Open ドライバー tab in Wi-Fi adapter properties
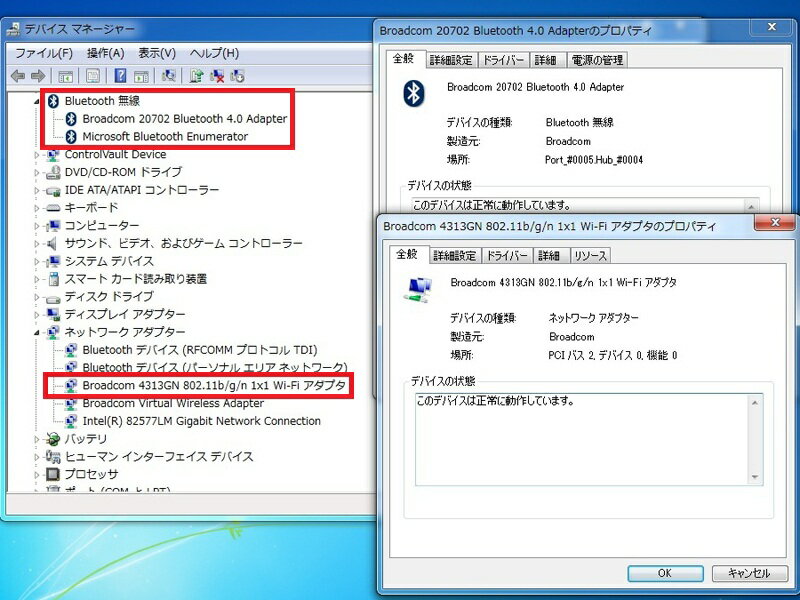The height and width of the screenshot is (600, 800). pyautogui.click(x=507, y=256)
